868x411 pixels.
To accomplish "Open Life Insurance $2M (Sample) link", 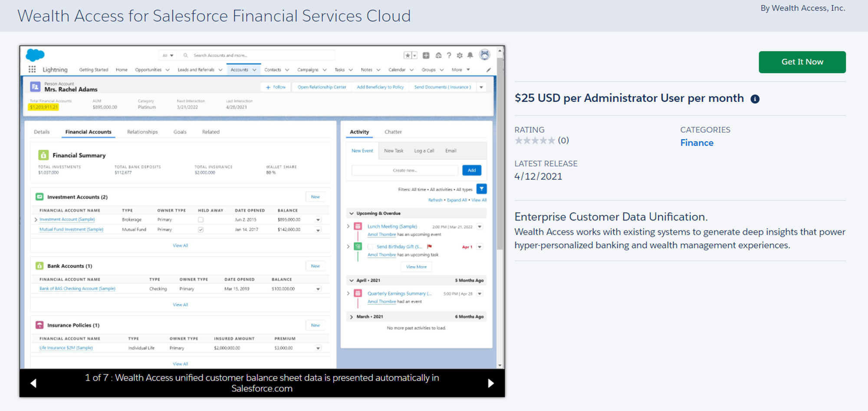I will [x=66, y=348].
